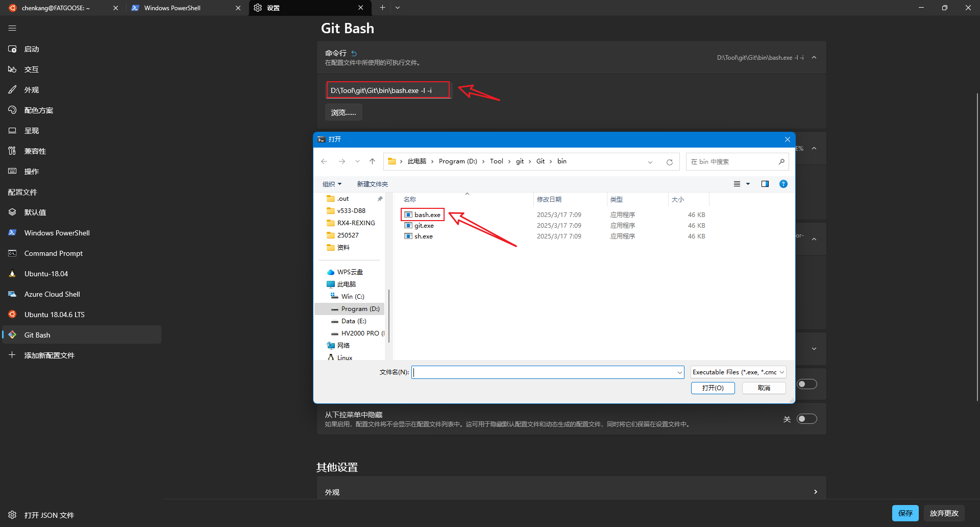Collapse the 命令行 section

[x=814, y=58]
